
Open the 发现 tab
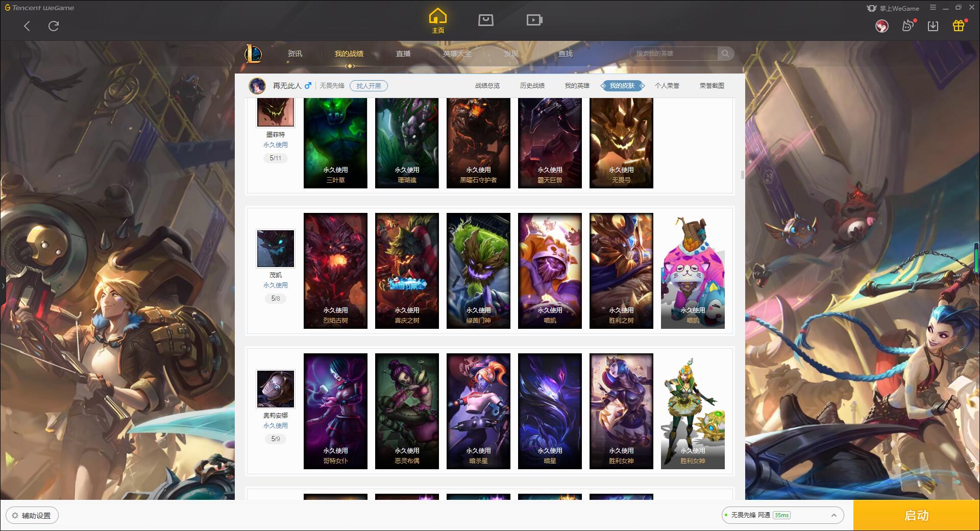pyautogui.click(x=511, y=54)
